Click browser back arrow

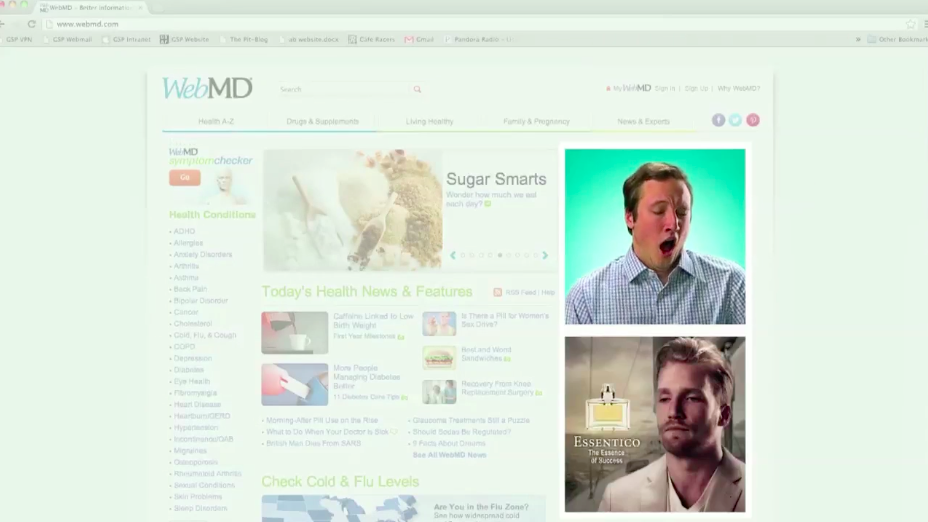(4, 24)
